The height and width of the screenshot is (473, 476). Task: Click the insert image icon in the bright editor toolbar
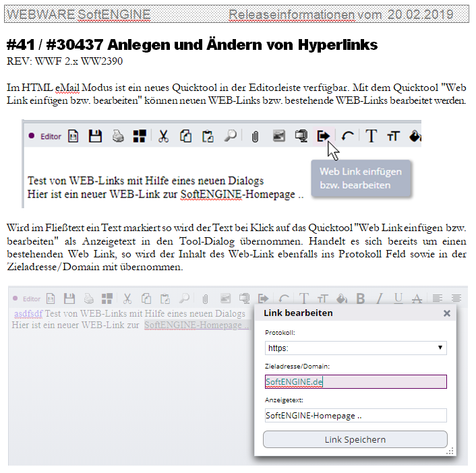point(278,135)
